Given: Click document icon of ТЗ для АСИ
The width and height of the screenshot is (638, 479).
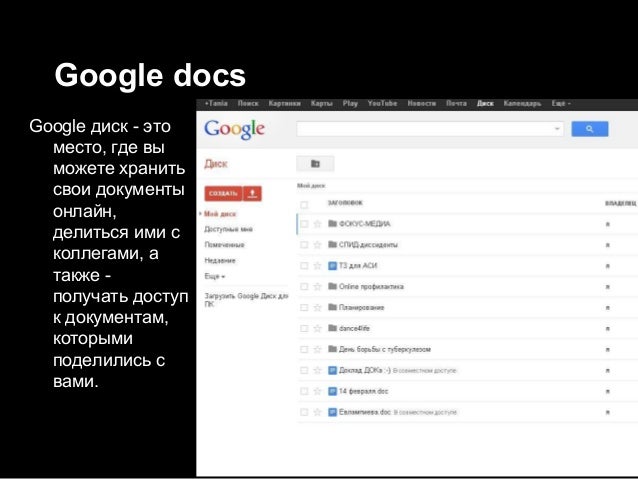Looking at the screenshot, I should tap(332, 266).
